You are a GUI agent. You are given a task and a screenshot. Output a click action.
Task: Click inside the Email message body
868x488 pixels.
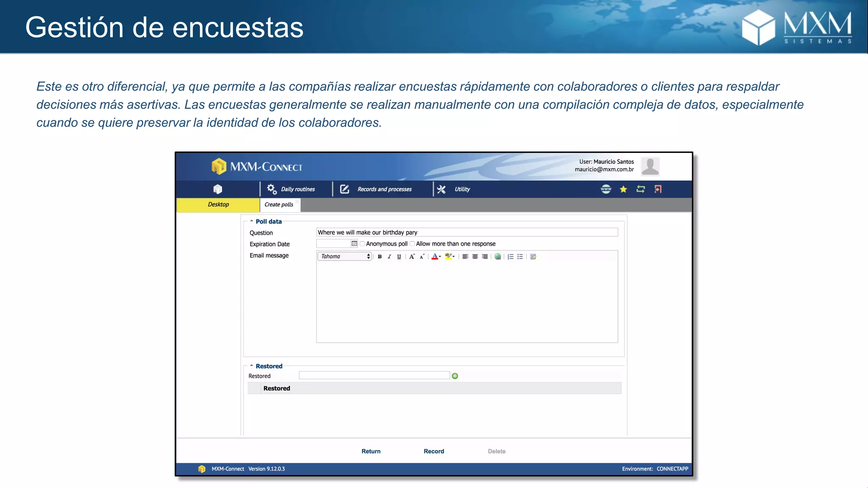[x=467, y=302]
